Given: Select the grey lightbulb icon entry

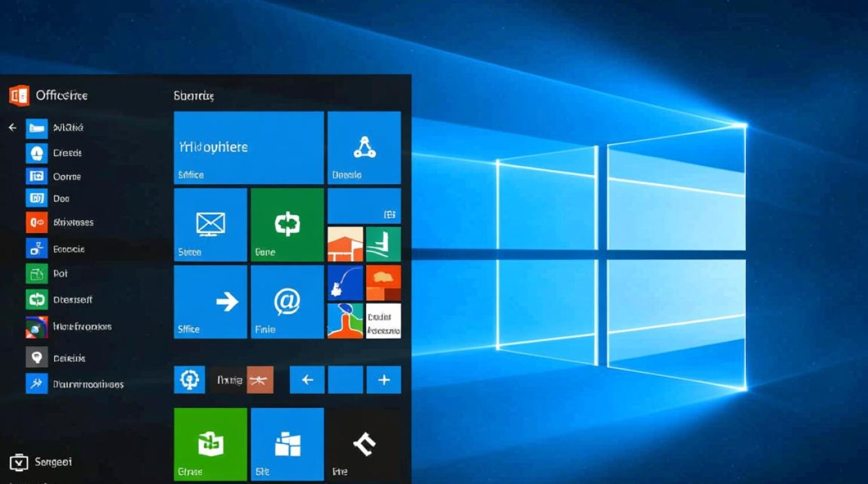Looking at the screenshot, I should (37, 357).
